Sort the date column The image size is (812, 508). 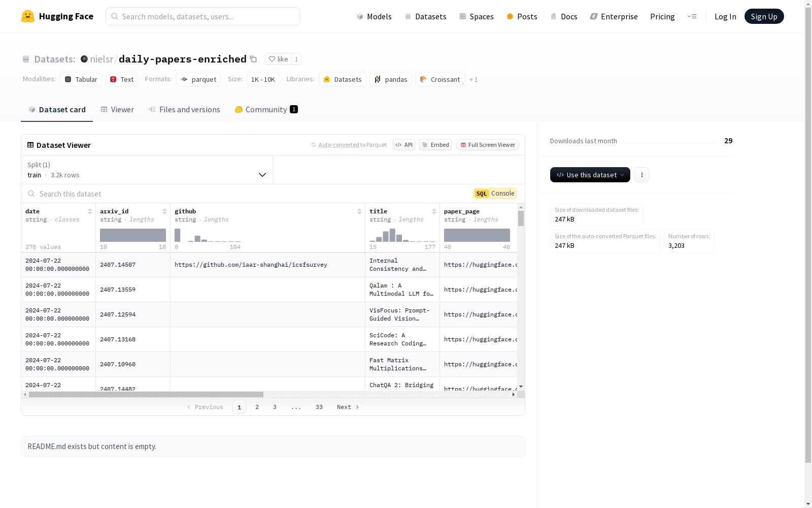[x=90, y=211]
